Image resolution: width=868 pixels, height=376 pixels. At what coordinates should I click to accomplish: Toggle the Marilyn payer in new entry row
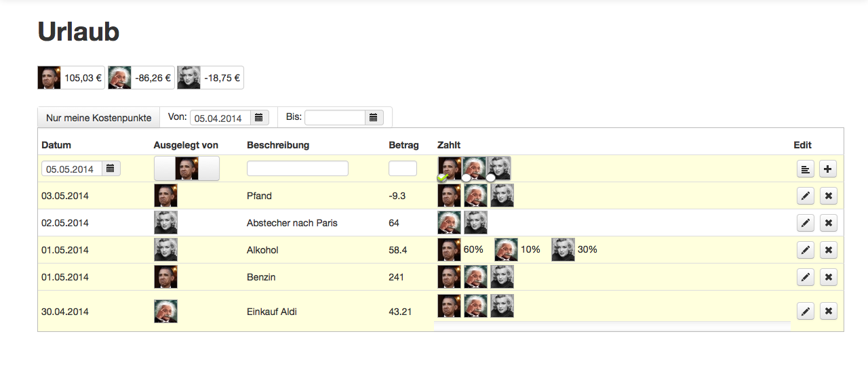[x=499, y=168]
